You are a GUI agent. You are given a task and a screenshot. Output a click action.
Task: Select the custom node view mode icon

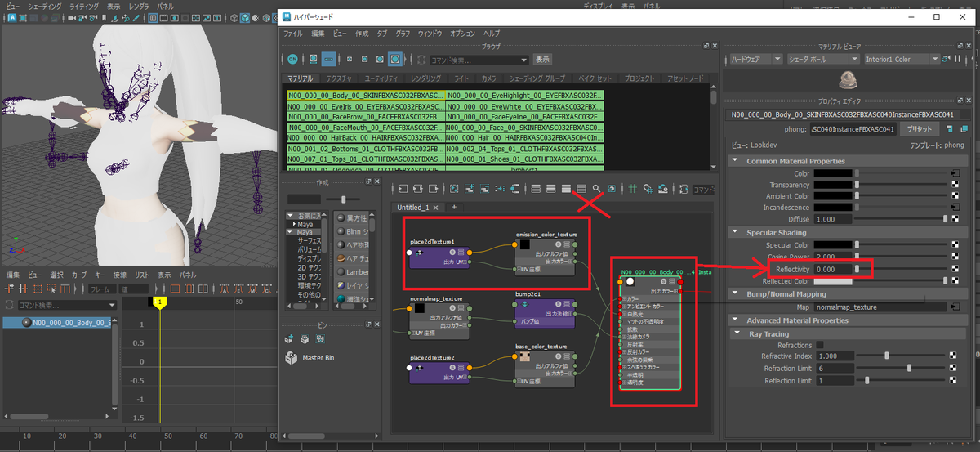tap(581, 189)
